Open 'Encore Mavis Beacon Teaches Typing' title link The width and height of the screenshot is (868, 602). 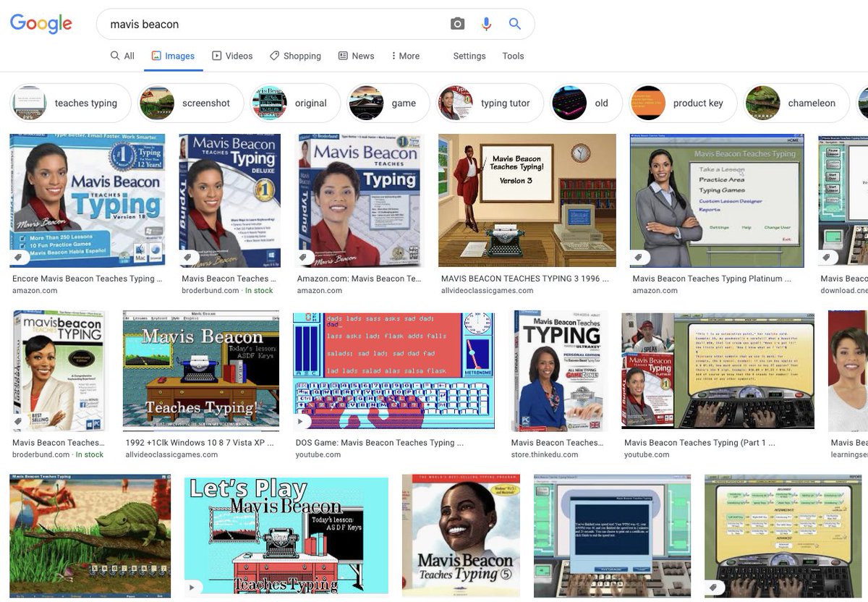[x=88, y=279]
